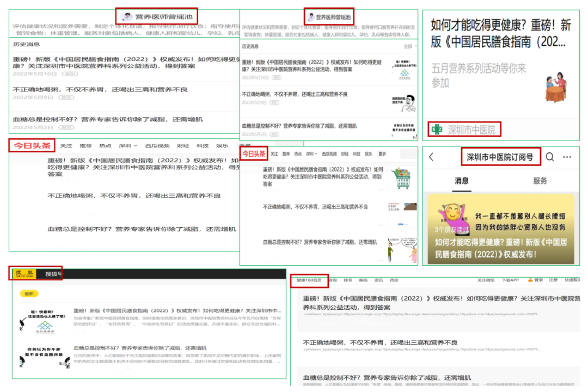Click the 今日头条 logo in the panel without thumbnails

click(32, 145)
